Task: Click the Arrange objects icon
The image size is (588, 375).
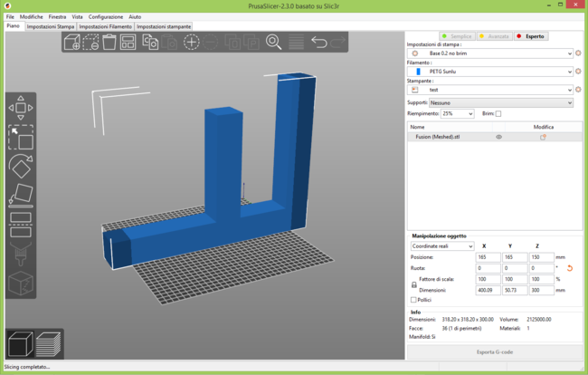Action: click(128, 43)
